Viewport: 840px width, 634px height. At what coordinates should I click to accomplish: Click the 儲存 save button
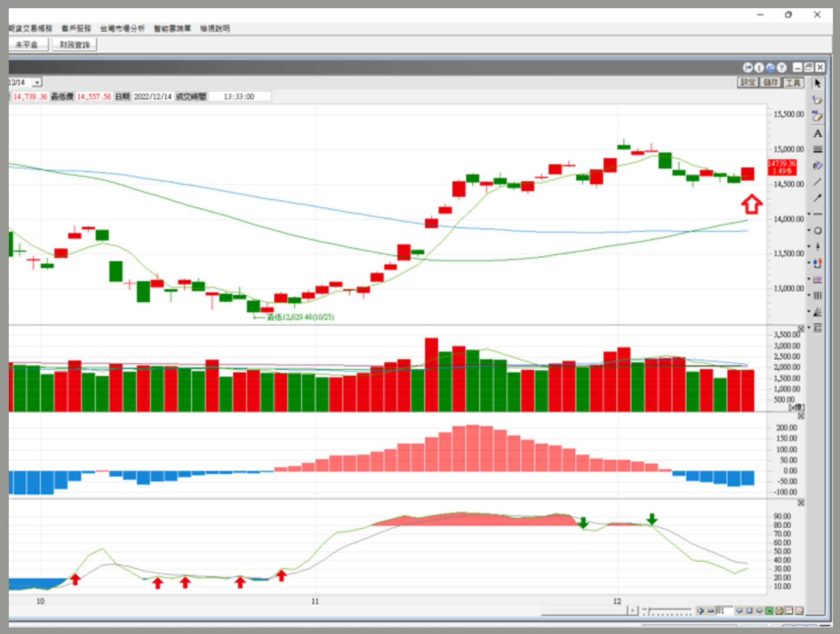(771, 83)
